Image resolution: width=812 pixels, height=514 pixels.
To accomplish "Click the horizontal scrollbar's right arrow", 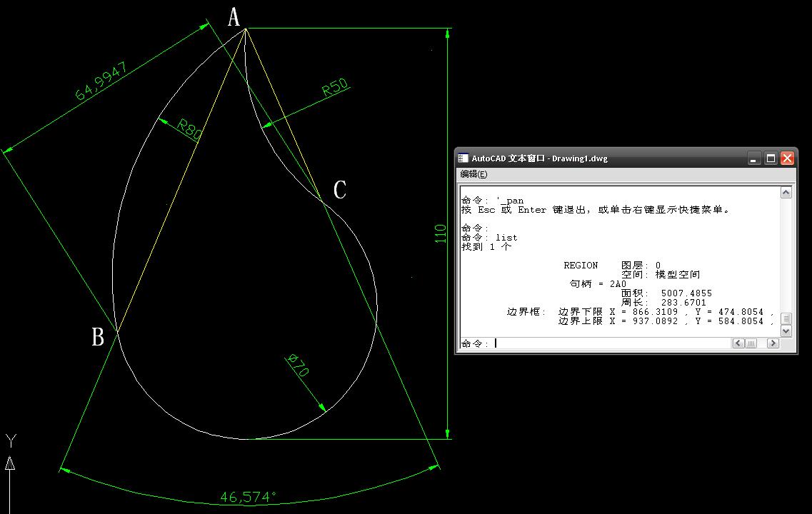I will [x=773, y=343].
